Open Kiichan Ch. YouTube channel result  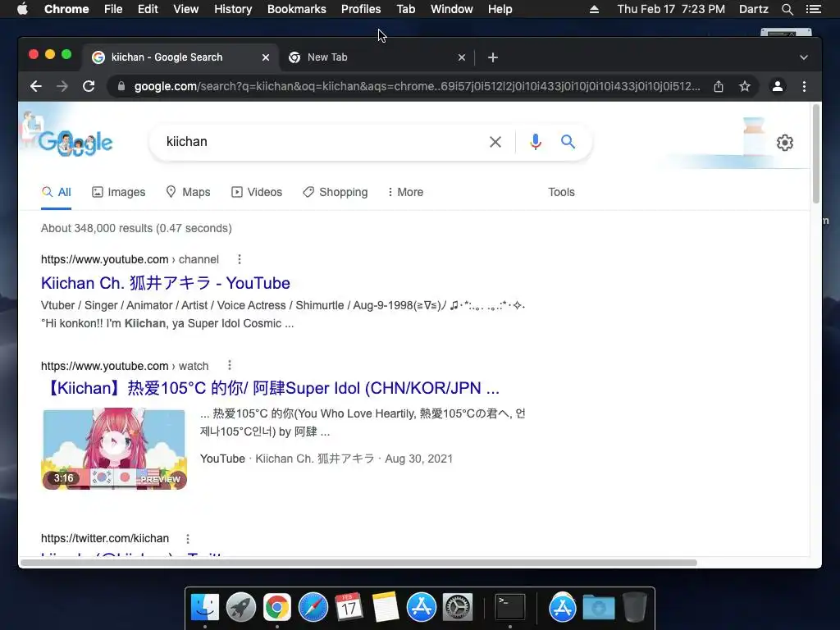[x=166, y=283]
